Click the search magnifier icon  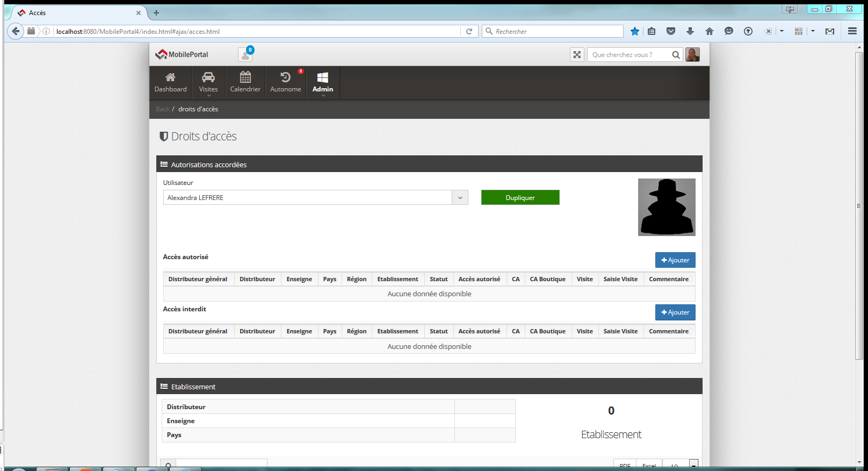point(676,55)
